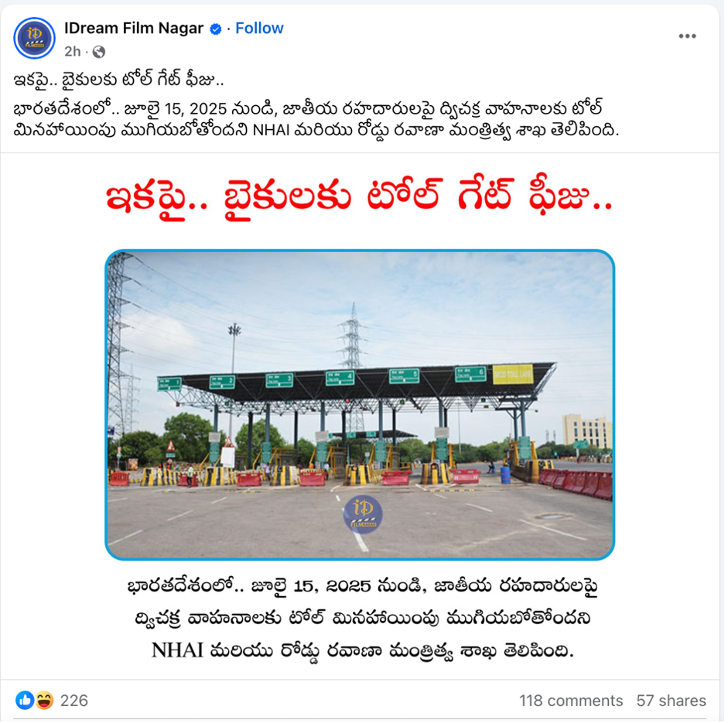Click the globe public-audience icon
The height and width of the screenshot is (723, 728).
pyautogui.click(x=99, y=52)
